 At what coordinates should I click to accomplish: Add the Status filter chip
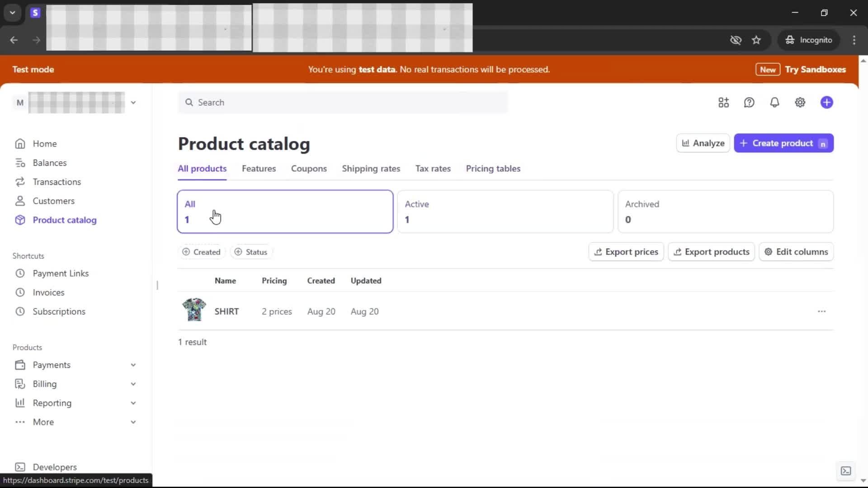[x=251, y=252]
